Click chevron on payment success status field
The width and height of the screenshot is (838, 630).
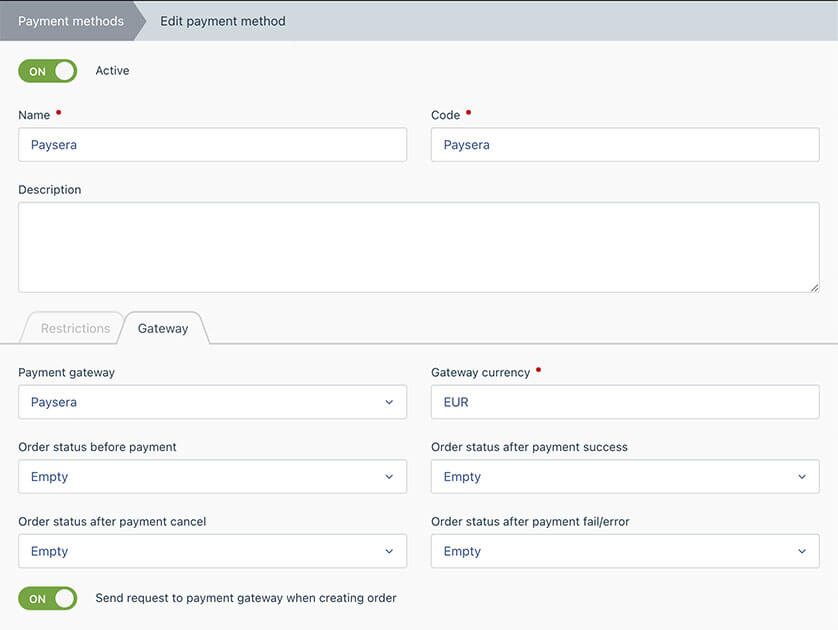[802, 477]
